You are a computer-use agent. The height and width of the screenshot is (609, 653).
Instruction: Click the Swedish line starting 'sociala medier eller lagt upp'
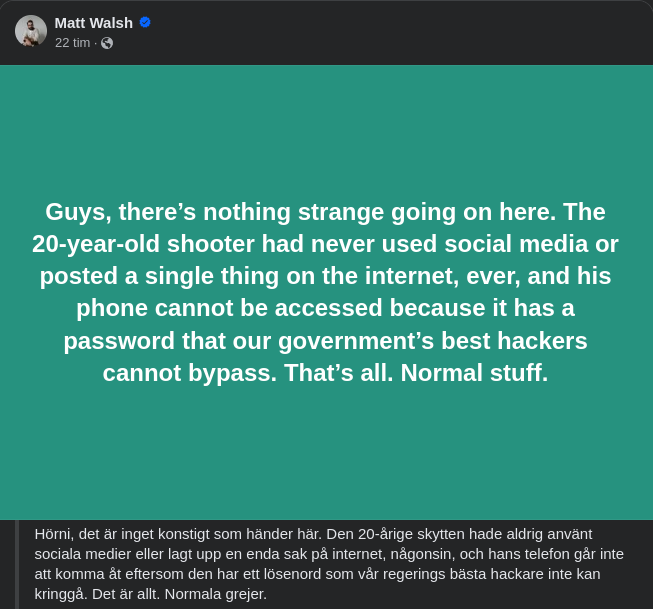coord(329,554)
